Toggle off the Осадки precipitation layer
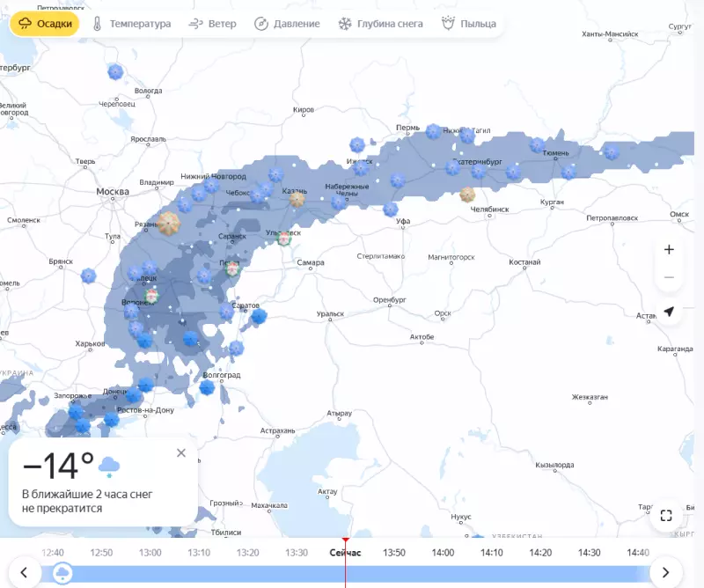The height and width of the screenshot is (588, 704). click(42, 24)
